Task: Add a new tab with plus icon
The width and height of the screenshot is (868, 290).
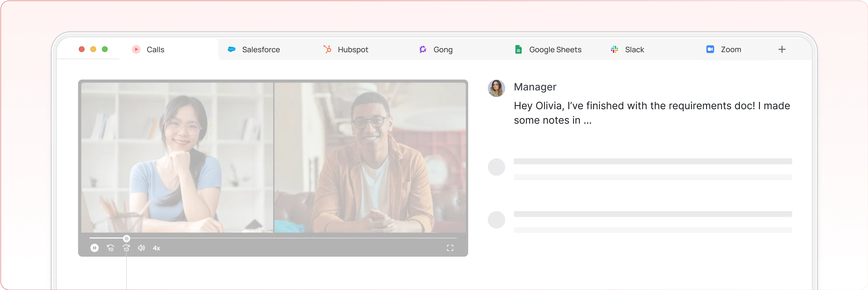Action: click(782, 50)
